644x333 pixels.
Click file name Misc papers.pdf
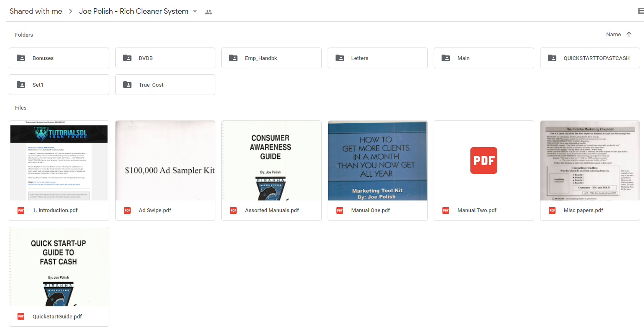pyautogui.click(x=583, y=210)
